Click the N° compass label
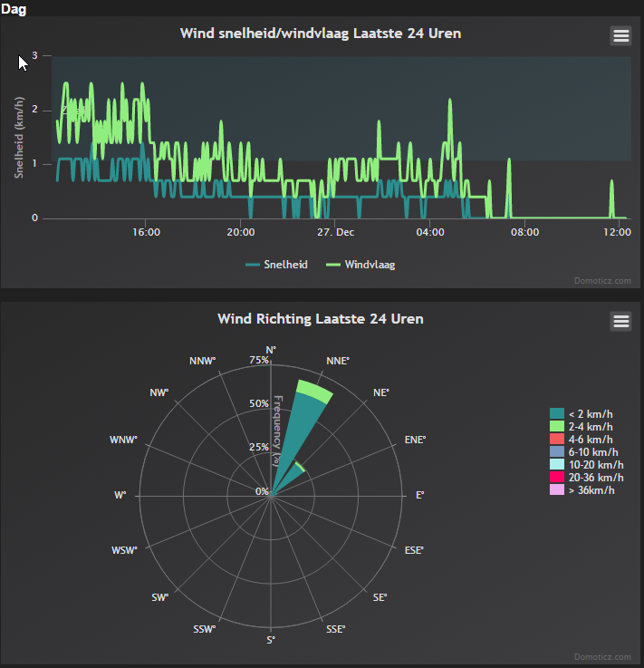Viewport: 644px width, 668px height. coord(271,350)
